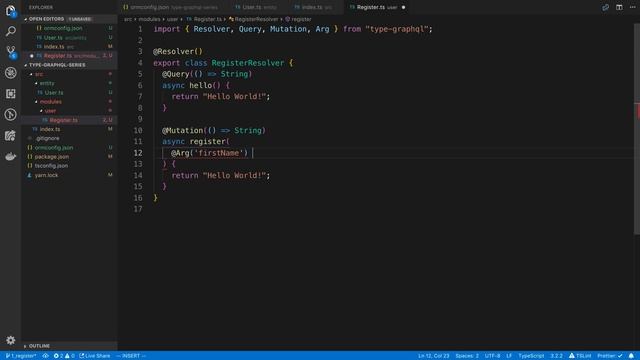Open the Manage settings gear
The width and height of the screenshot is (640, 360).
pos(11,340)
